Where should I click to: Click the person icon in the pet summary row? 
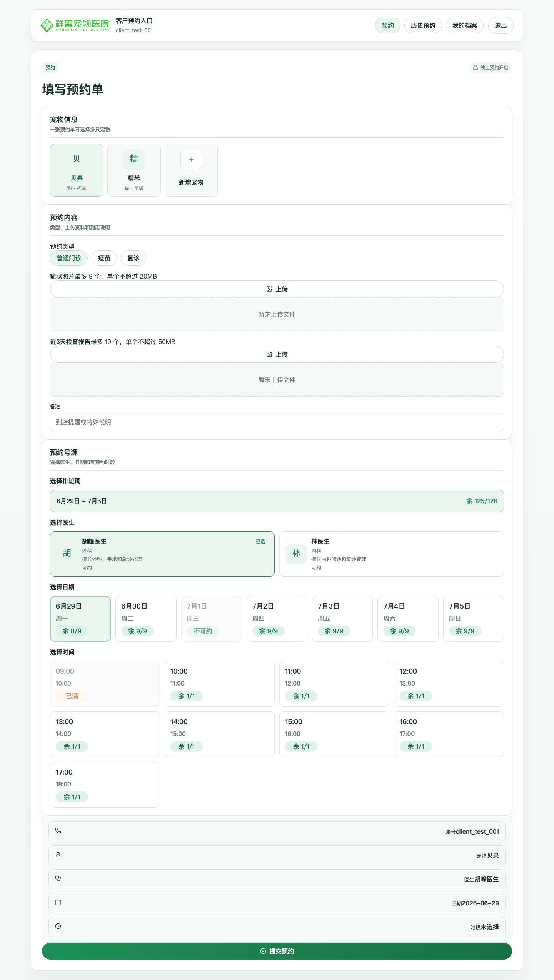pyautogui.click(x=58, y=855)
